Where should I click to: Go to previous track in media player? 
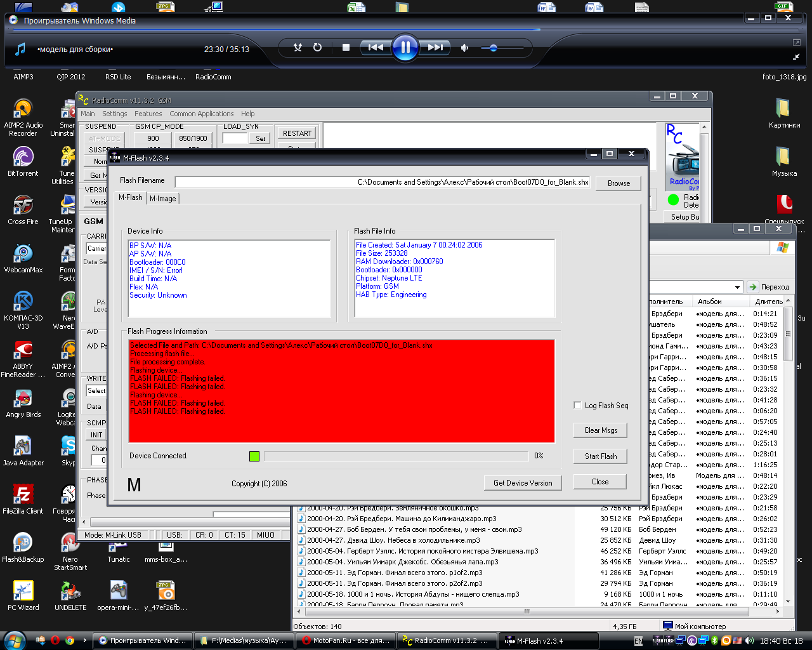pyautogui.click(x=375, y=48)
